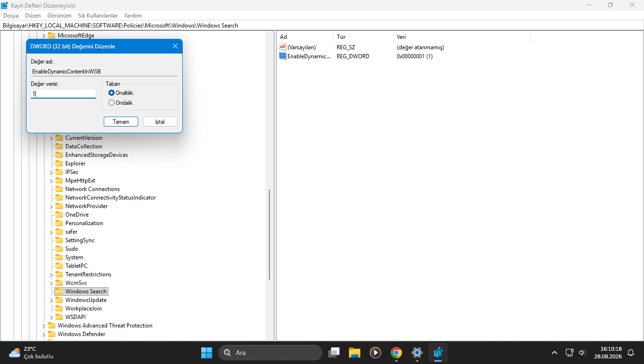
Task: Click the Network Connections folder icon
Action: point(59,189)
